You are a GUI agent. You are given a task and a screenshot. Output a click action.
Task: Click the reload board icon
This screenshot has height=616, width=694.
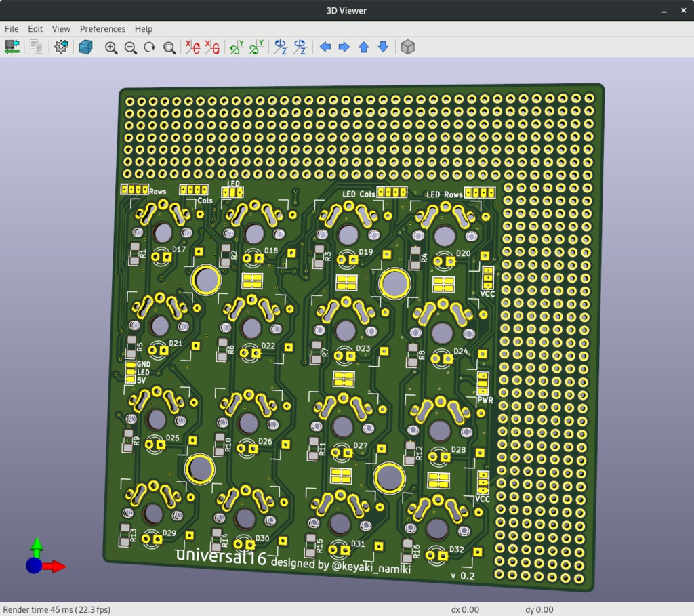pyautogui.click(x=12, y=47)
